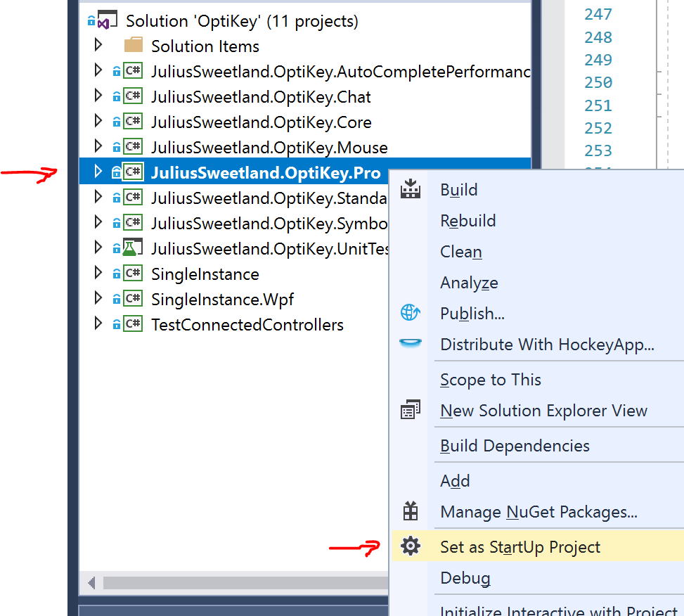Click the Set as StartUp Project gear icon
Image resolution: width=684 pixels, height=616 pixels.
(411, 546)
